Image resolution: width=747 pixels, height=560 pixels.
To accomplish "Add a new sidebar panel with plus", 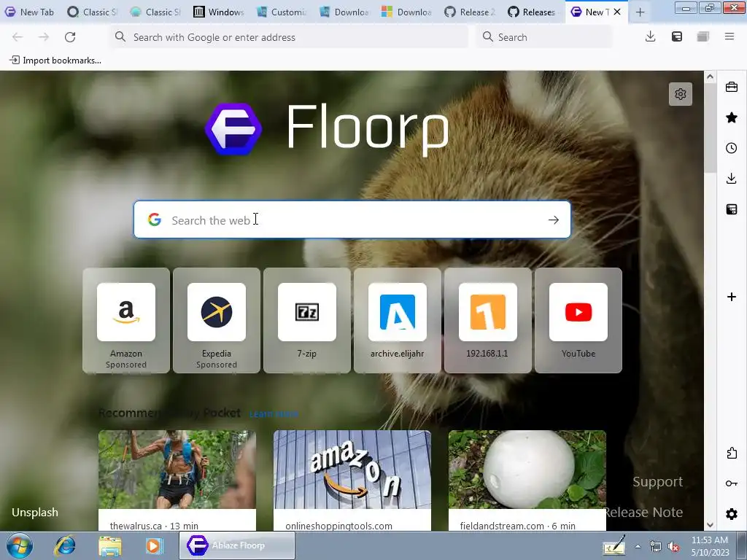I will [731, 297].
